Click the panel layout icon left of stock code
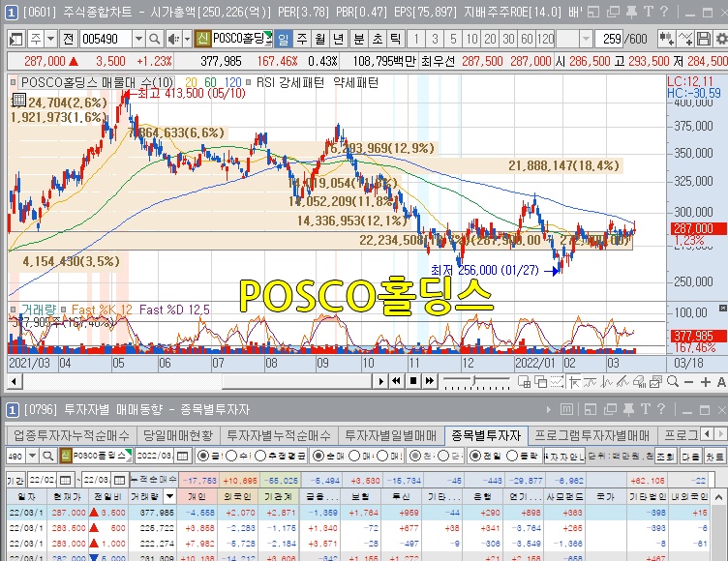Screen dimensions: 728x561 click(16, 39)
